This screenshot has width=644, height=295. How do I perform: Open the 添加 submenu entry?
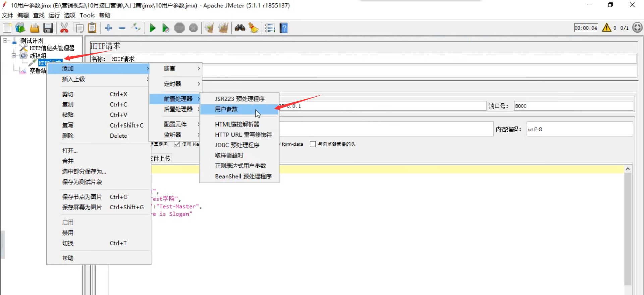[98, 68]
